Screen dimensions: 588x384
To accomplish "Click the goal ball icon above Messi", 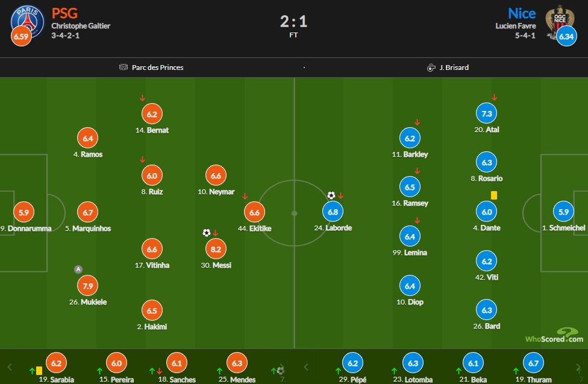I will [206, 233].
